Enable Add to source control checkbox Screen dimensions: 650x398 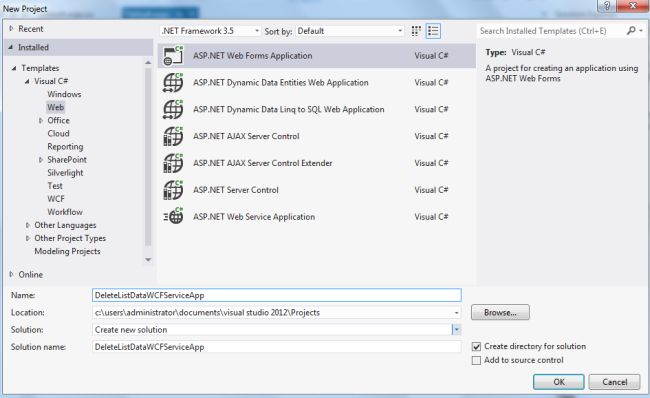(x=476, y=360)
